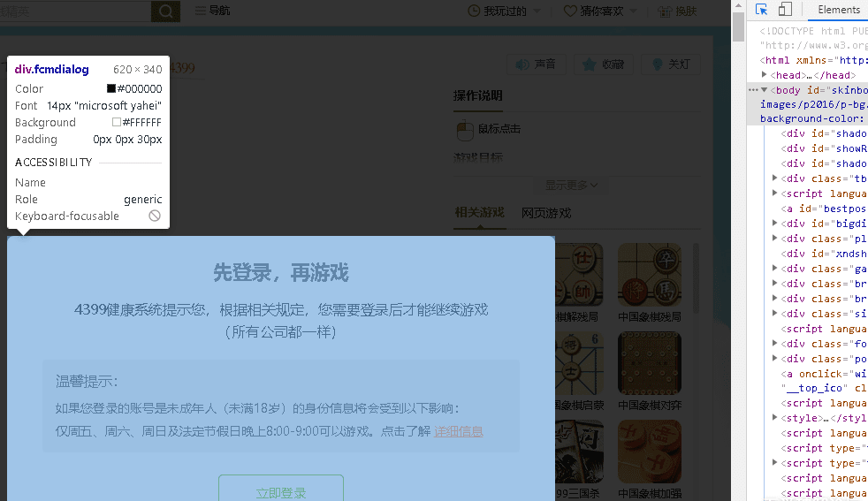Click the 鼠标点击 mouse instruction text
The width and height of the screenshot is (868, 501).
[499, 129]
